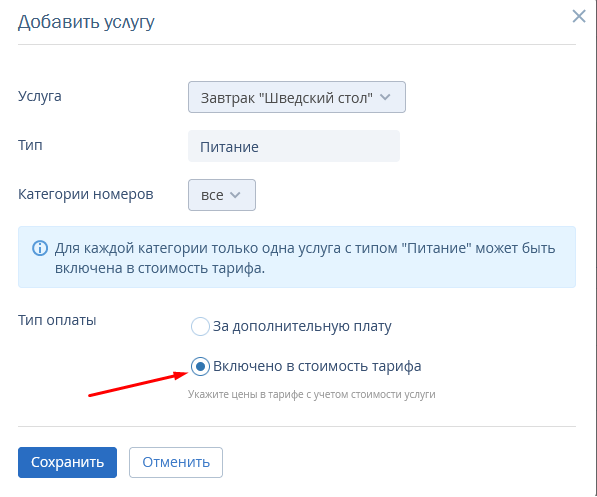
Task: Click the Добавить услугу heading
Action: click(x=86, y=22)
